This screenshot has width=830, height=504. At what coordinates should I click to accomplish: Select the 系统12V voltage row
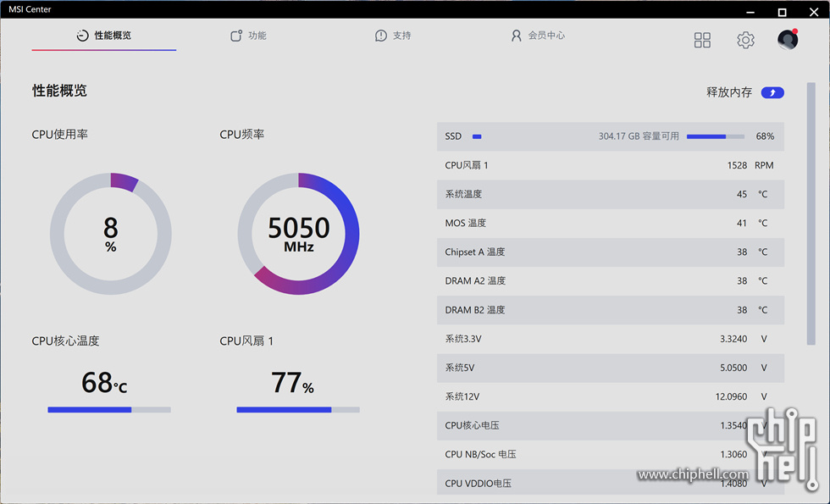(610, 396)
